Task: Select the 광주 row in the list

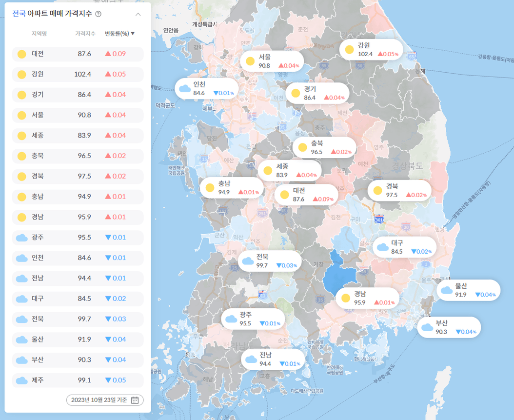Action: coord(78,238)
